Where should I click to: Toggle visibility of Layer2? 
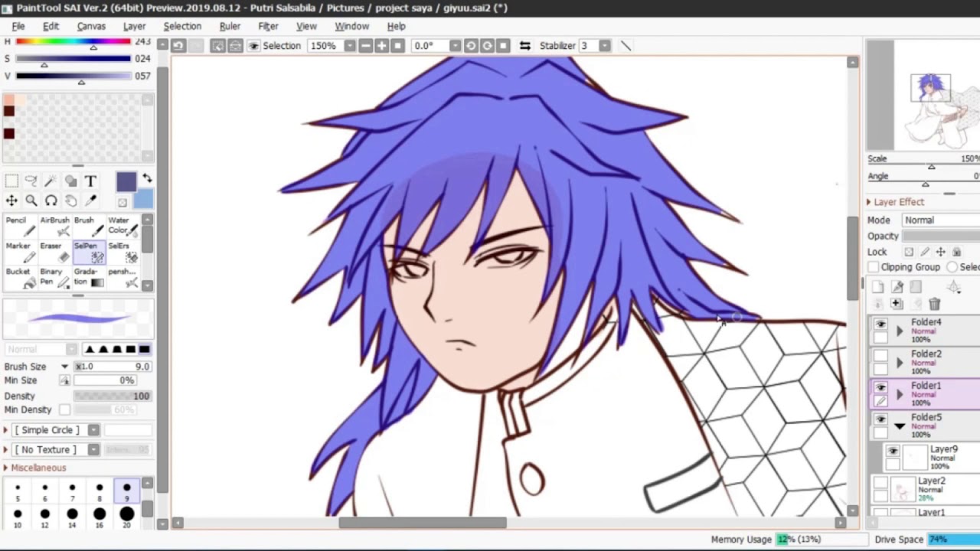coord(880,483)
